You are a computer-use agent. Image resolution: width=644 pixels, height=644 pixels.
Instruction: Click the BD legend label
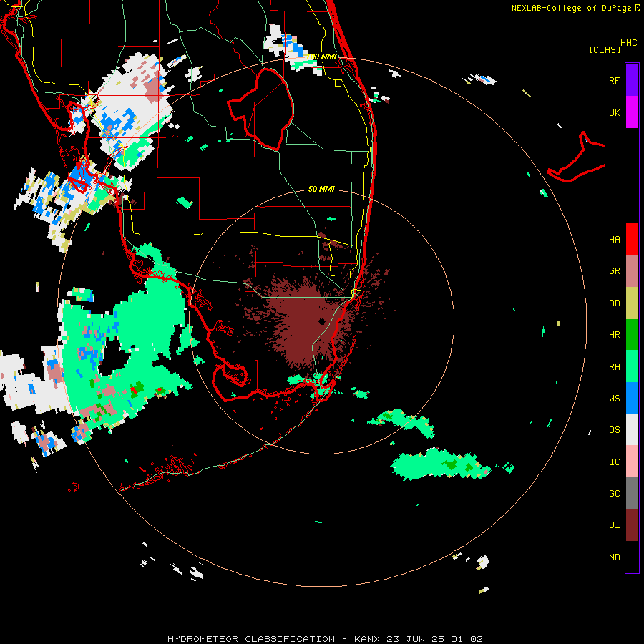(x=614, y=303)
